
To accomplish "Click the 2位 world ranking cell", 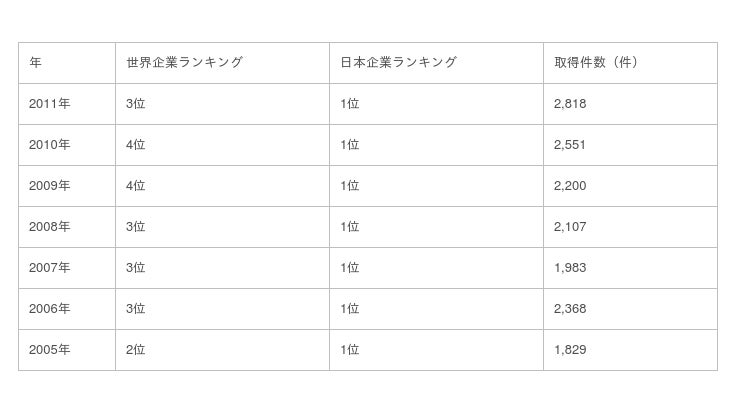I will click(136, 350).
